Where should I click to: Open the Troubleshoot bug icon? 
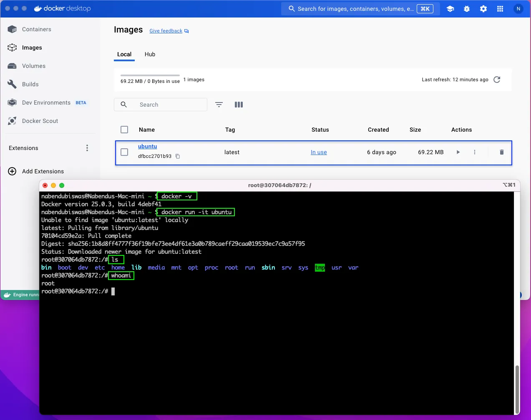(467, 9)
